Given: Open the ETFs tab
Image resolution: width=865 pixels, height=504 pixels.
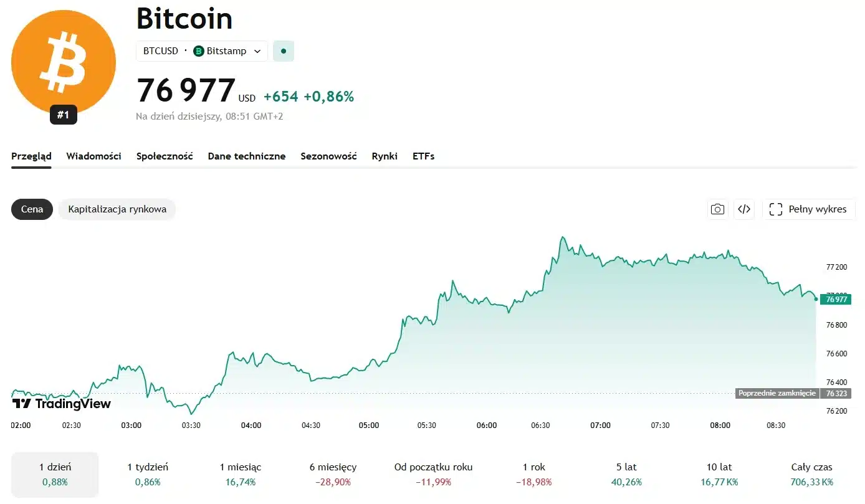Looking at the screenshot, I should click(x=423, y=156).
